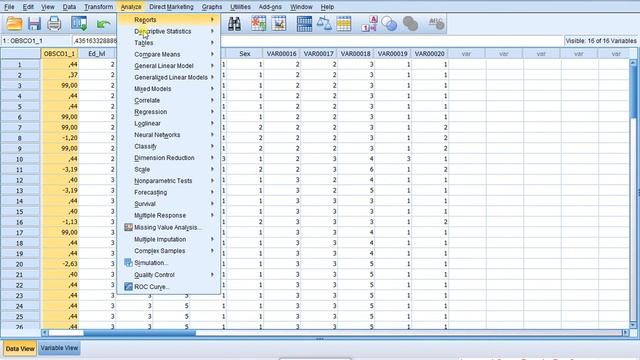Click the Find binoculars icon
The image size is (640, 360).
point(234,24)
